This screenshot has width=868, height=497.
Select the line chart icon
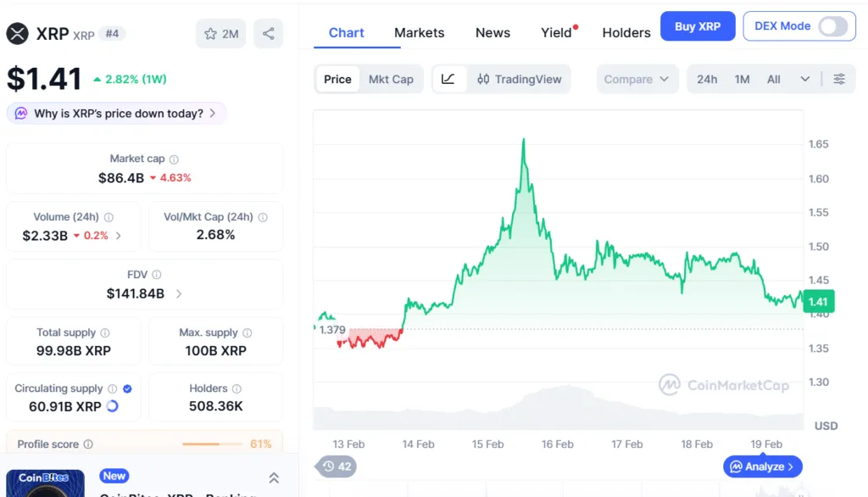click(x=449, y=79)
